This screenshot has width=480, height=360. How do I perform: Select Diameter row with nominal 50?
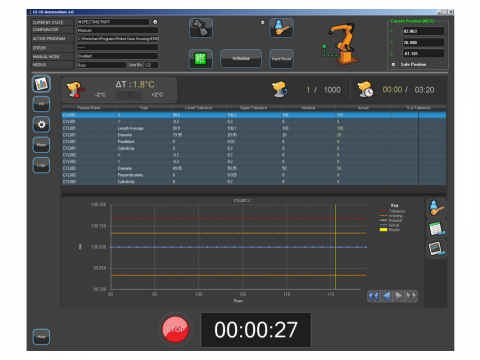[x=254, y=168]
